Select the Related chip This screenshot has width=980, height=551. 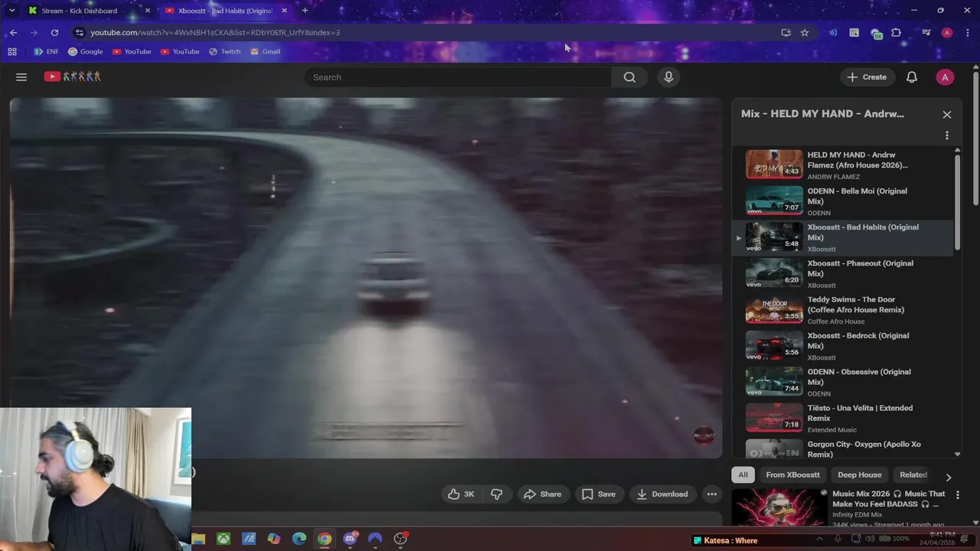click(x=913, y=475)
